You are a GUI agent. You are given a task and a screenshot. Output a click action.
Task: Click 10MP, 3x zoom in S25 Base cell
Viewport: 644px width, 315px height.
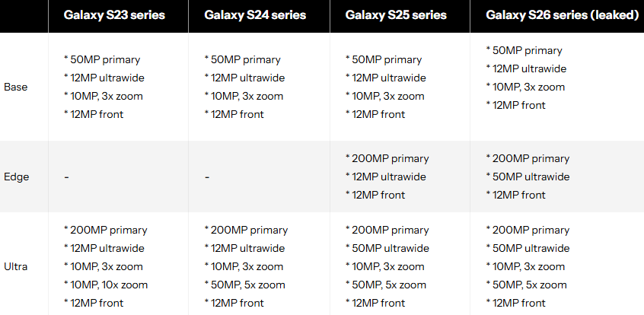click(x=387, y=96)
